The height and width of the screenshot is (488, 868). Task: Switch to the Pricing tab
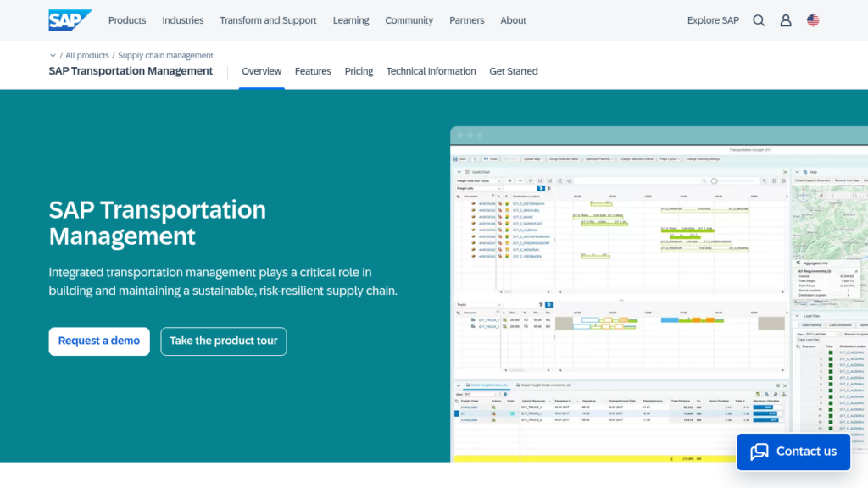tap(359, 71)
